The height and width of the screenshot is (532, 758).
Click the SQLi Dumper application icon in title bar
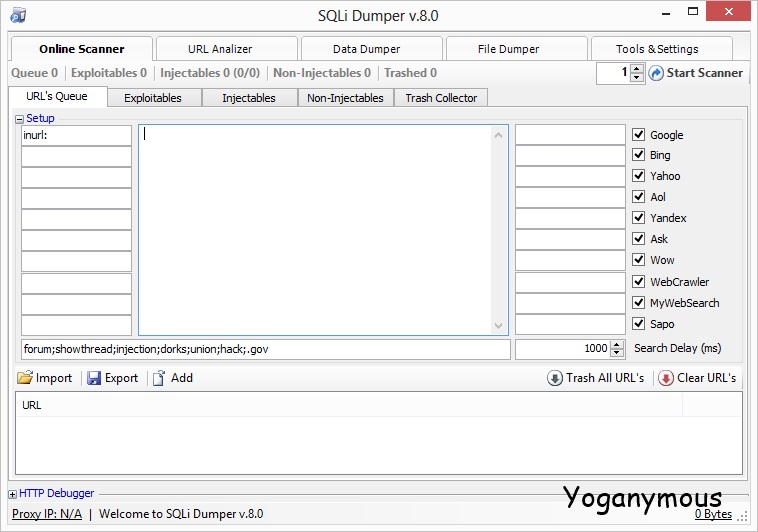[18, 15]
